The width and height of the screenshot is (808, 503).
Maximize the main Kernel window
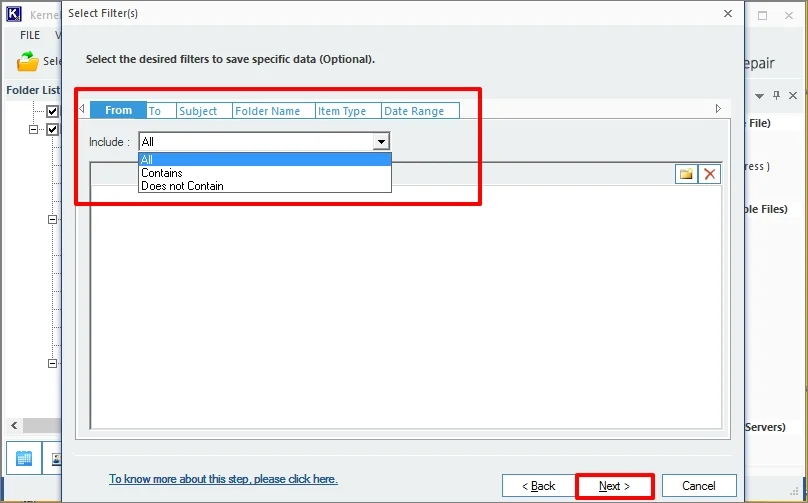click(x=763, y=15)
